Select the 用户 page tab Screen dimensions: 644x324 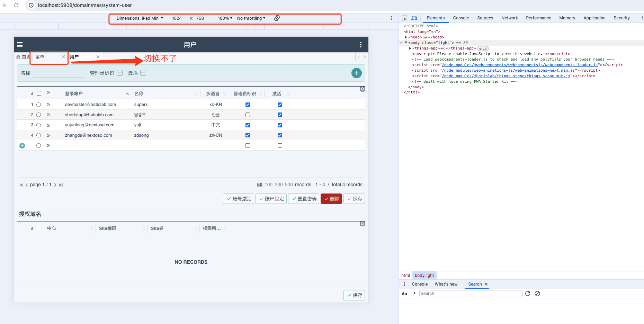[x=74, y=57]
